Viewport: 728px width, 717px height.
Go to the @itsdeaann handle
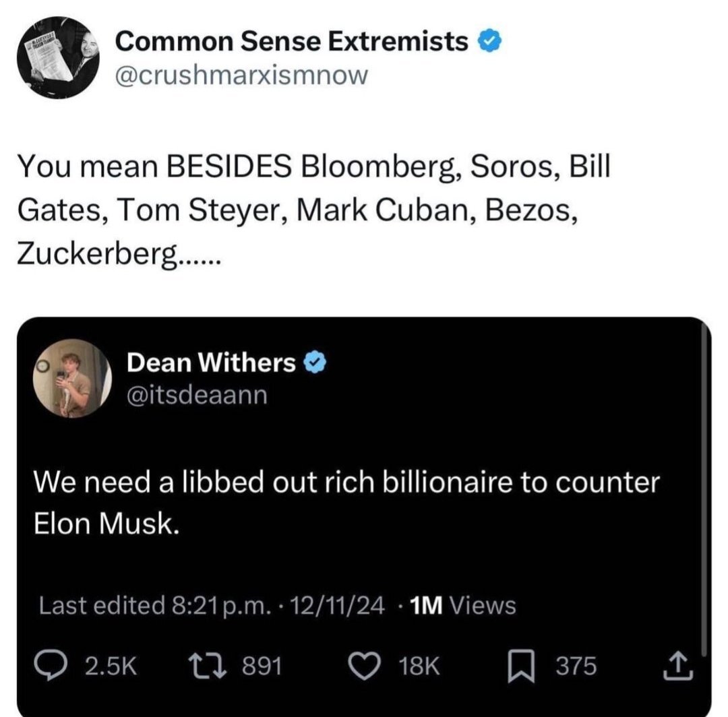coord(197,394)
